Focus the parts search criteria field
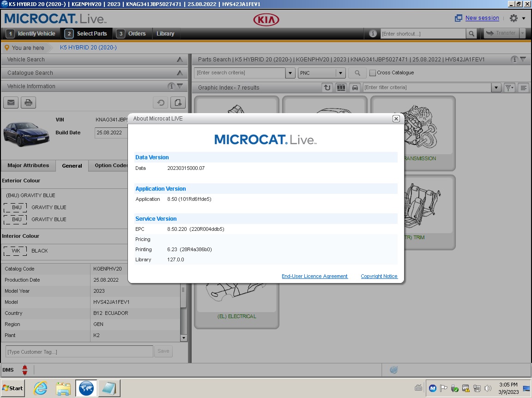The height and width of the screenshot is (398, 532). [x=240, y=72]
